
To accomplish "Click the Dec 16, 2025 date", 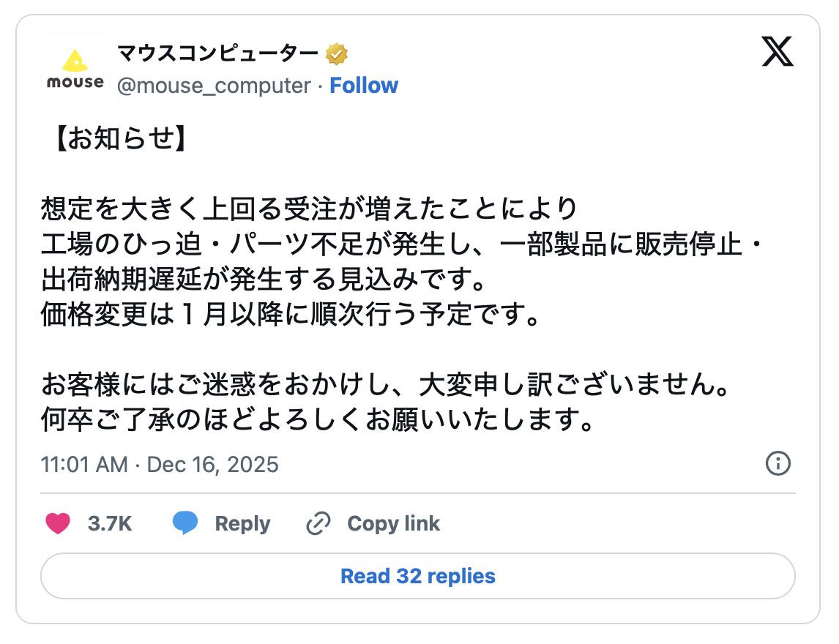I will point(213,465).
